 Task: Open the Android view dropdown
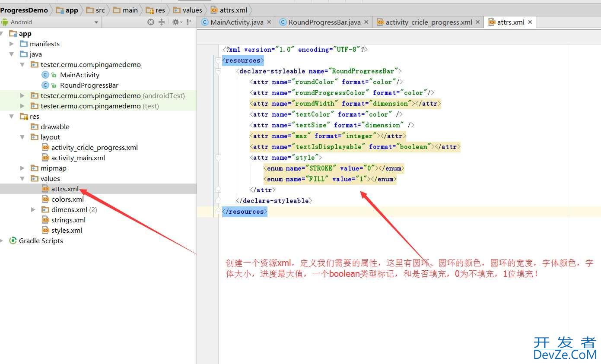coord(96,22)
